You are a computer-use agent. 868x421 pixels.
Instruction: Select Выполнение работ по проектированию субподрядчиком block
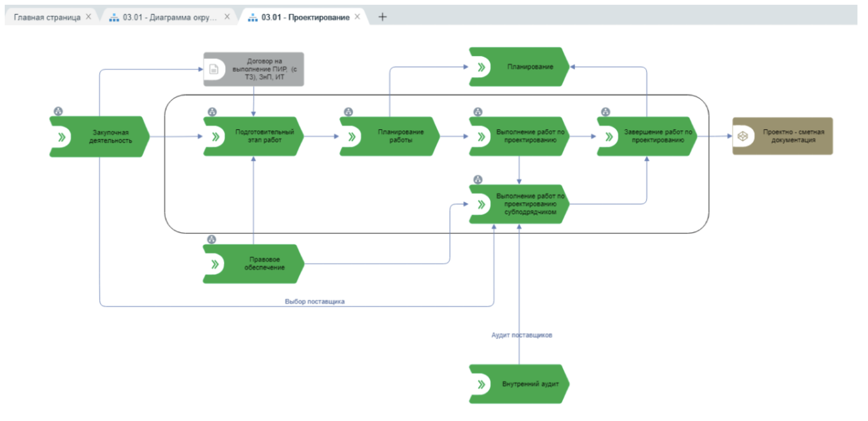coord(529,204)
